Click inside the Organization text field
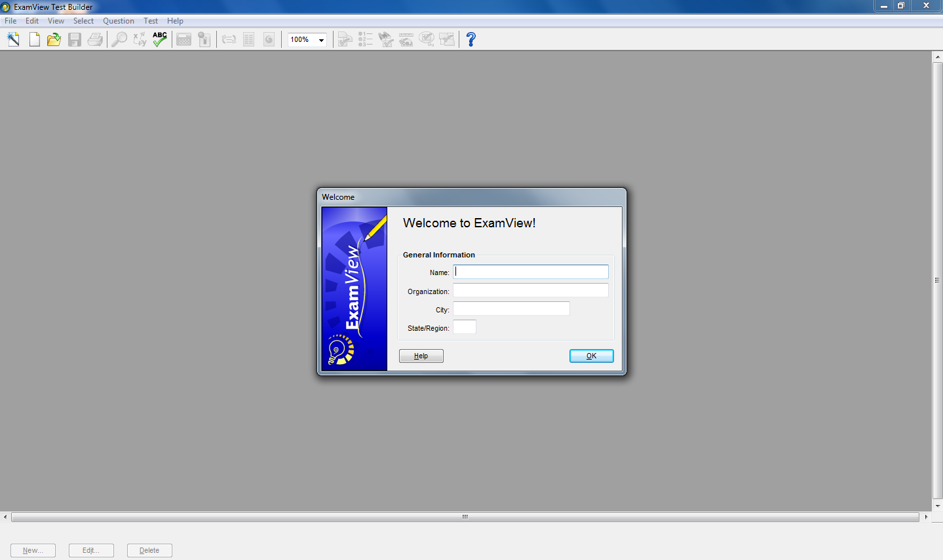This screenshot has width=943, height=560. click(530, 289)
